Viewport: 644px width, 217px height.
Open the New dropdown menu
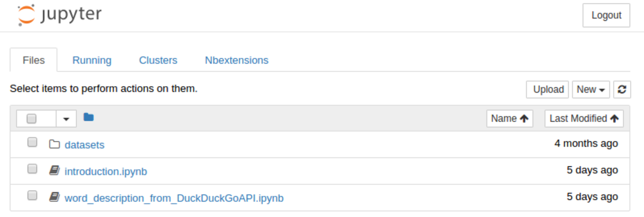pos(590,89)
